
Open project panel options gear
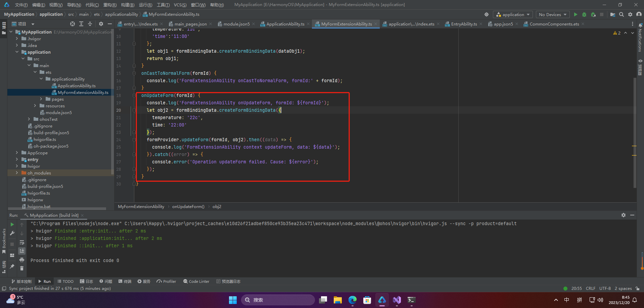pyautogui.click(x=101, y=24)
